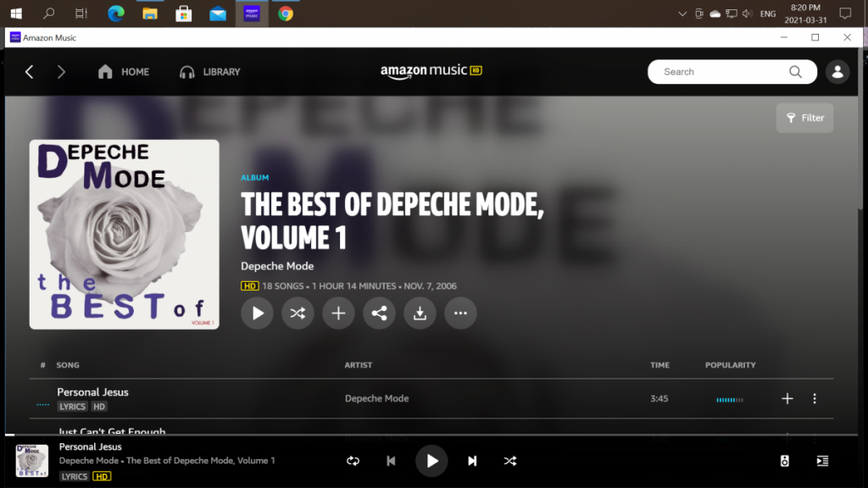868x488 pixels.
Task: Sort by the POPULARITY column header
Action: coord(730,365)
